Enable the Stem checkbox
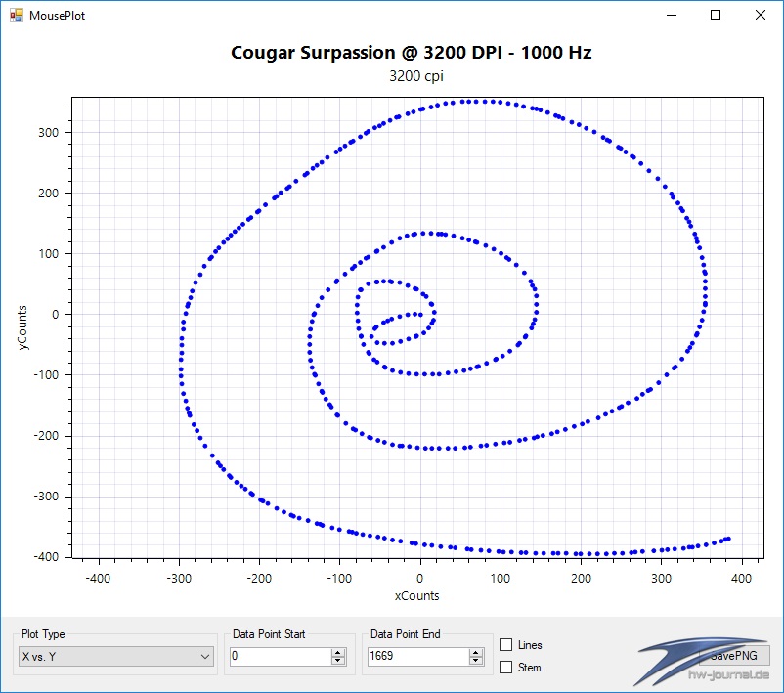The height and width of the screenshot is (693, 784). 506,667
